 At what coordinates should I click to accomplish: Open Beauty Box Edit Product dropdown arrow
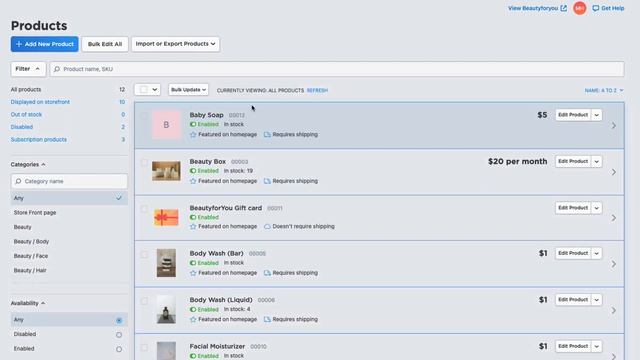(596, 162)
